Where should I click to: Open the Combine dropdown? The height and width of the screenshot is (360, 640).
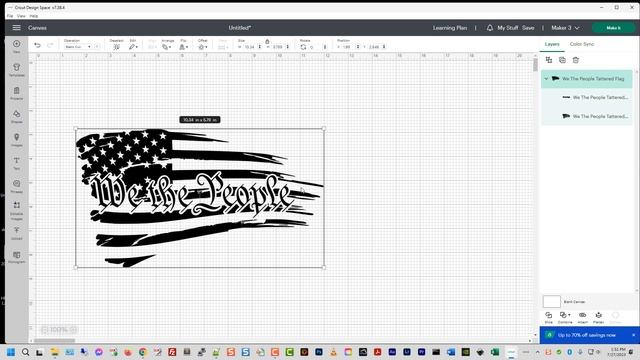(x=565, y=317)
